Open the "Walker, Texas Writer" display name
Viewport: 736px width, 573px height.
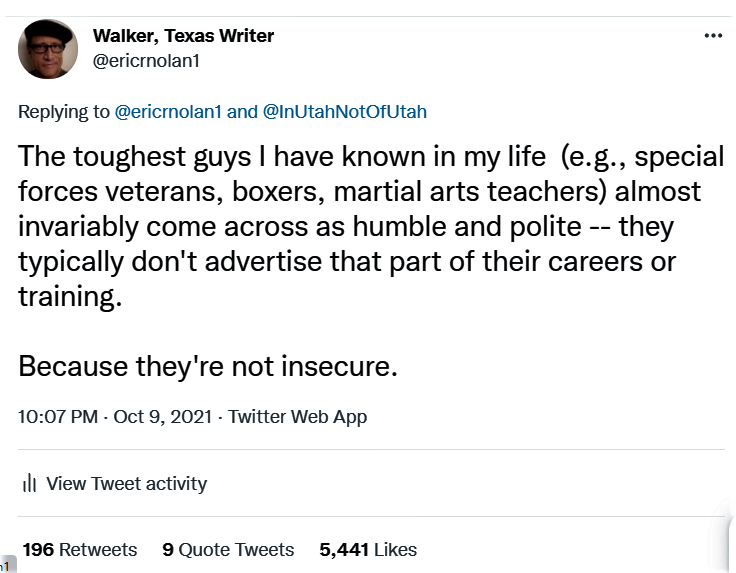[183, 36]
